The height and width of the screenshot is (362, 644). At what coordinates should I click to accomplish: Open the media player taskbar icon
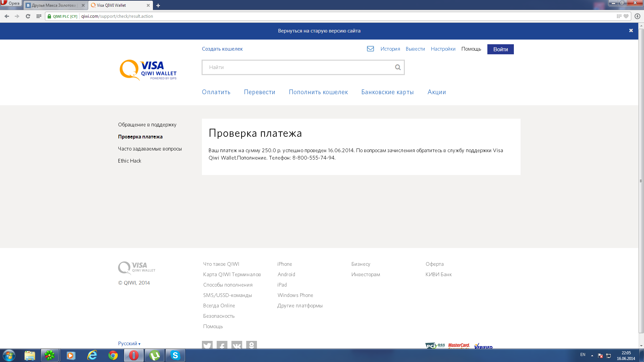point(71,355)
